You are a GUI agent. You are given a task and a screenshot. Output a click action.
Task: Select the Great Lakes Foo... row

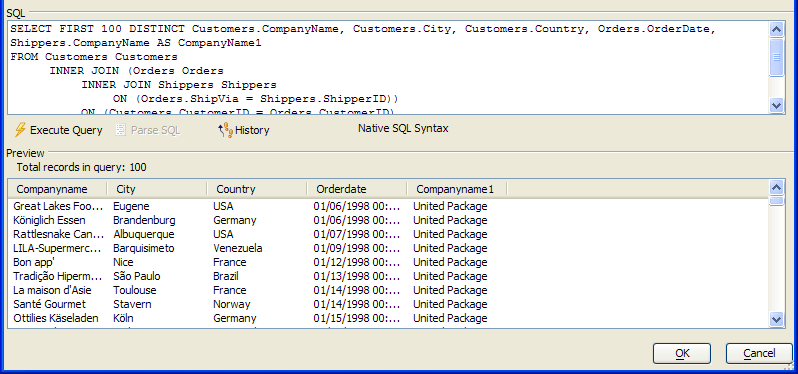click(388, 207)
